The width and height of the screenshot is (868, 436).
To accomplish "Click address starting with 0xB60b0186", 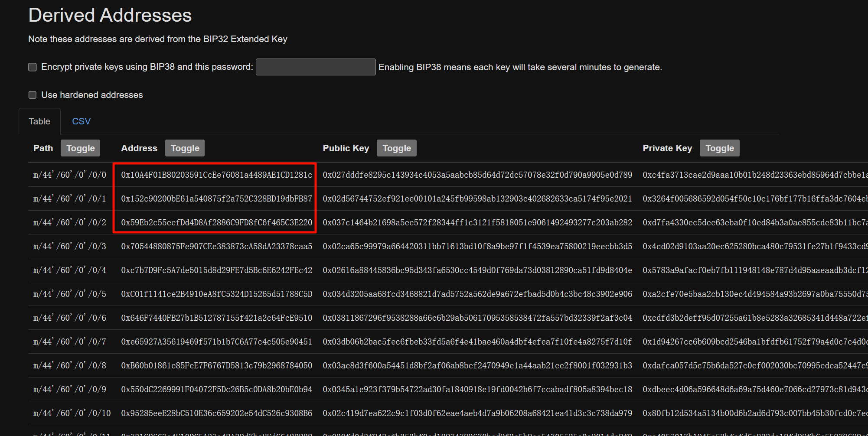I will tap(216, 365).
